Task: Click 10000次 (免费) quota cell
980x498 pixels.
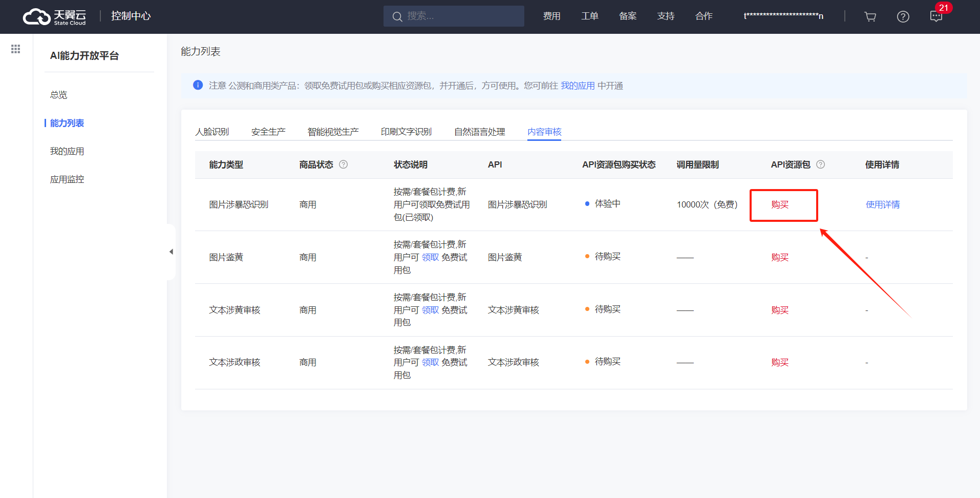Action: pyautogui.click(x=707, y=204)
